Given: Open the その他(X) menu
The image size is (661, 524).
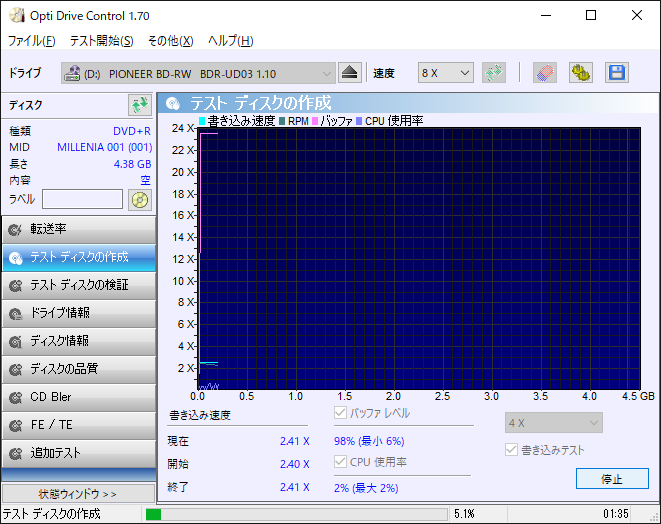Looking at the screenshot, I should pyautogui.click(x=171, y=41).
